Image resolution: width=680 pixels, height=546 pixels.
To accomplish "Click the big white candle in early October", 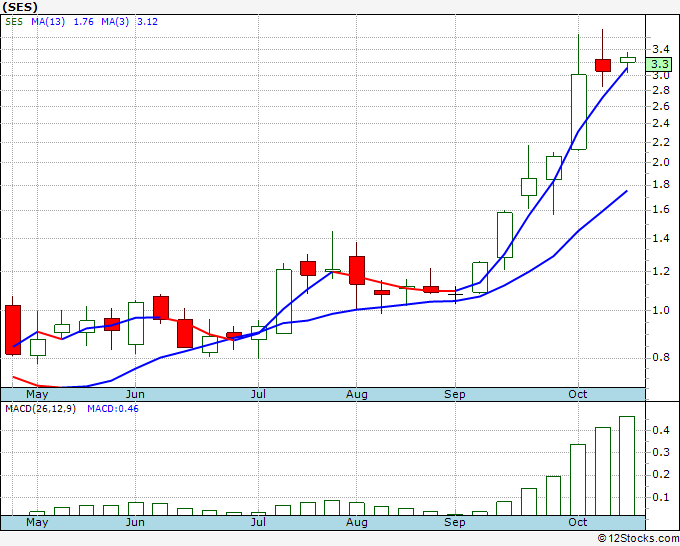I will (x=578, y=111).
